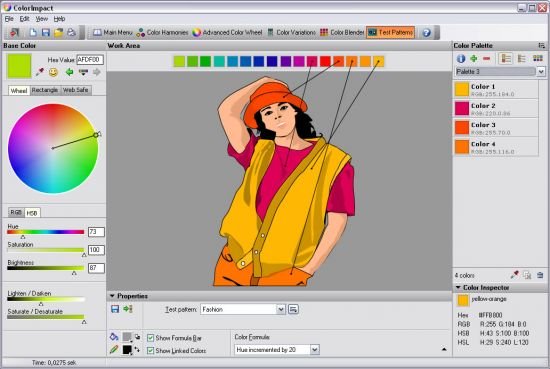Select Color 3 in palette list
Screen dimensions: 550x369
click(x=496, y=128)
